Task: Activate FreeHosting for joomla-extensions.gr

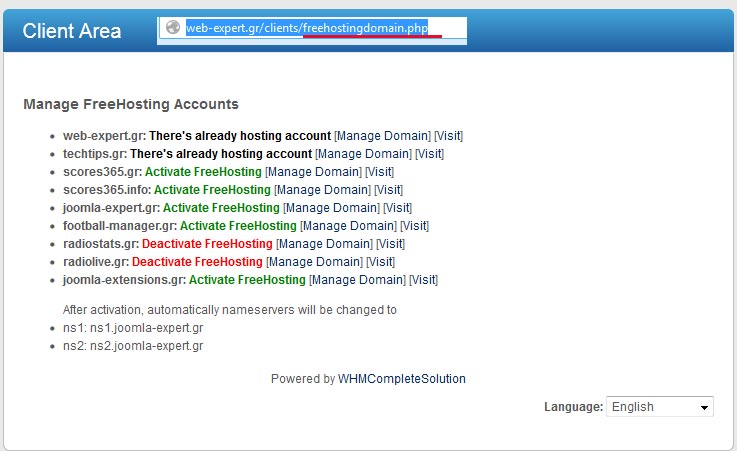Action: tap(247, 280)
